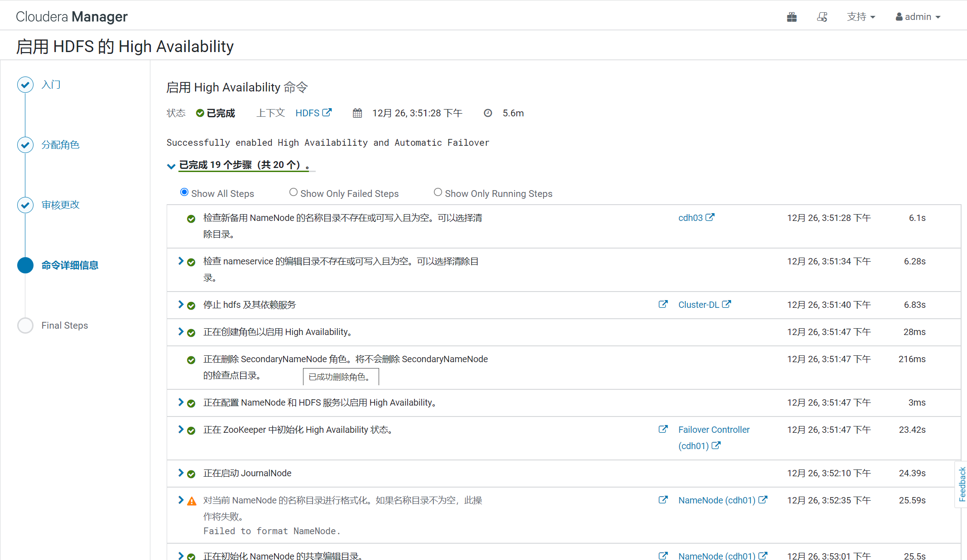
Task: Go to the 分配角色 wizard step
Action: (60, 145)
